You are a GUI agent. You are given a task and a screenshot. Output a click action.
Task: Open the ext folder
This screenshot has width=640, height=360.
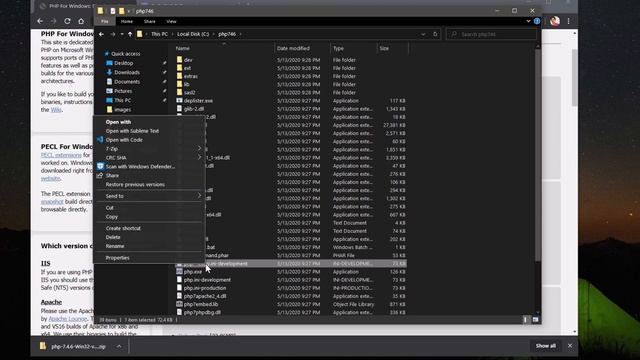187,68
